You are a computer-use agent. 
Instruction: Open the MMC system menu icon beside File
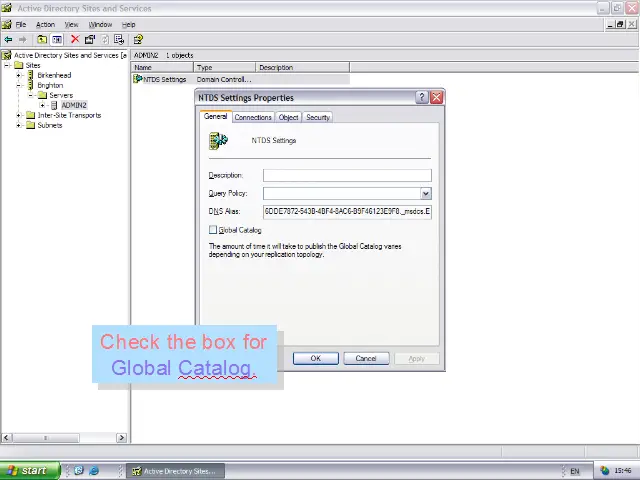[x=7, y=24]
